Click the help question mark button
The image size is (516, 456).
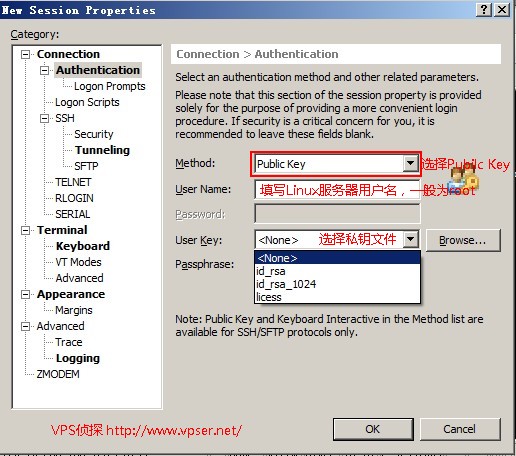tap(484, 10)
